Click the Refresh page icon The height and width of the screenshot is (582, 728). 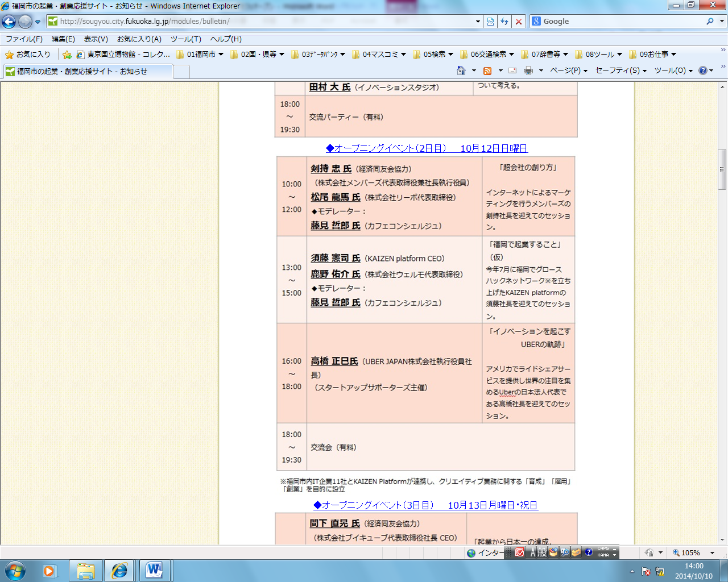pyautogui.click(x=504, y=22)
